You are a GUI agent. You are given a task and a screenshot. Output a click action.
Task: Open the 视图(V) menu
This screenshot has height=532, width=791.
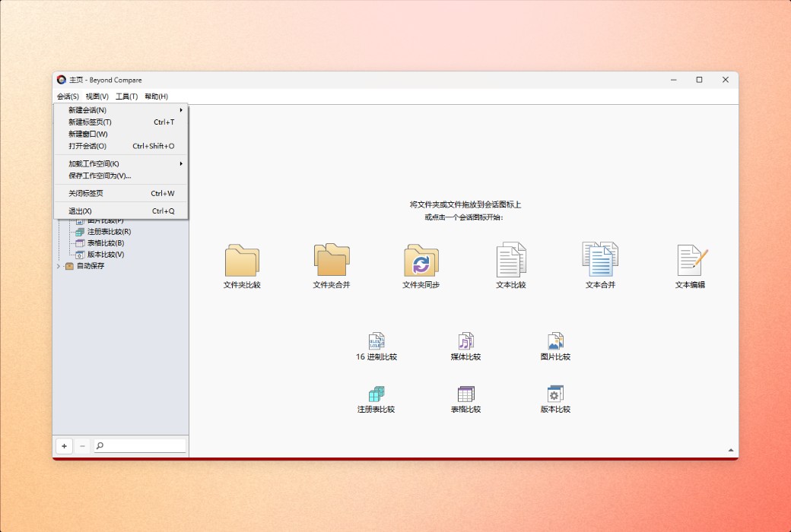97,97
